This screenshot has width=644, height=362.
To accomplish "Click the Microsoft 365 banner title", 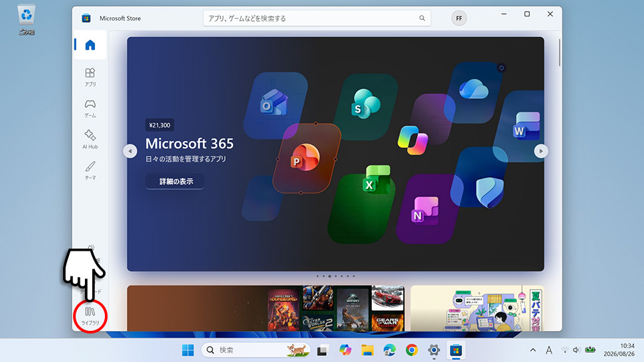I will click(189, 143).
